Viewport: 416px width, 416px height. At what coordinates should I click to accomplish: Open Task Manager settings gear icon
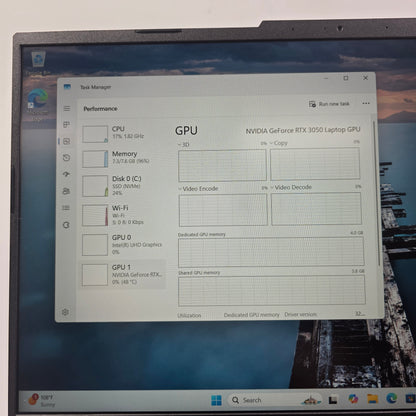[65, 312]
